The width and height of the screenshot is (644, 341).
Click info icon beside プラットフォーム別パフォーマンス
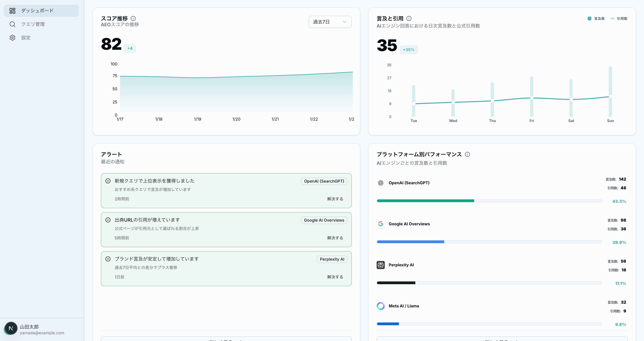click(x=467, y=155)
